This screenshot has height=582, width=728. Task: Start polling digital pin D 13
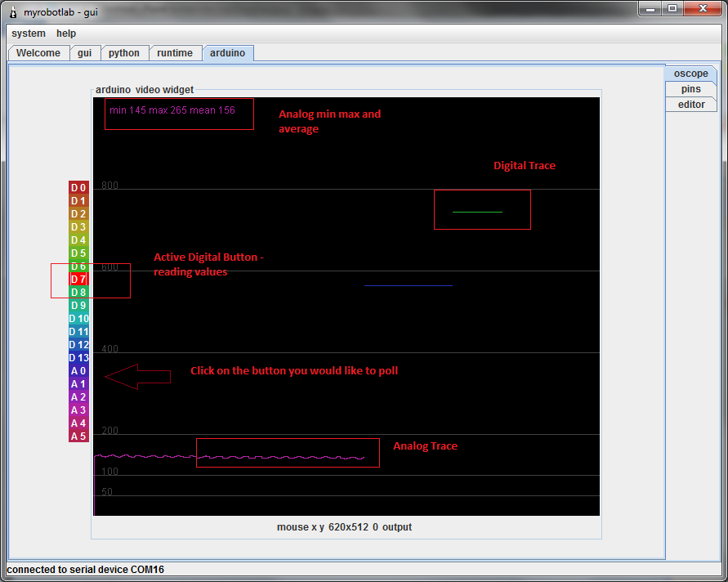pos(79,358)
